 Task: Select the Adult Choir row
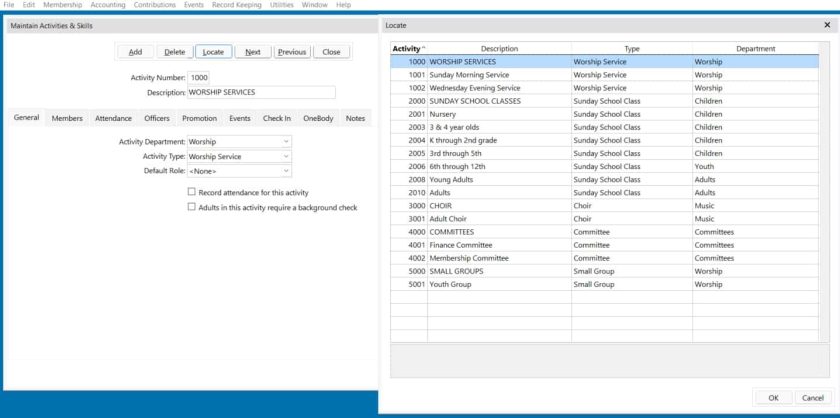pos(605,219)
